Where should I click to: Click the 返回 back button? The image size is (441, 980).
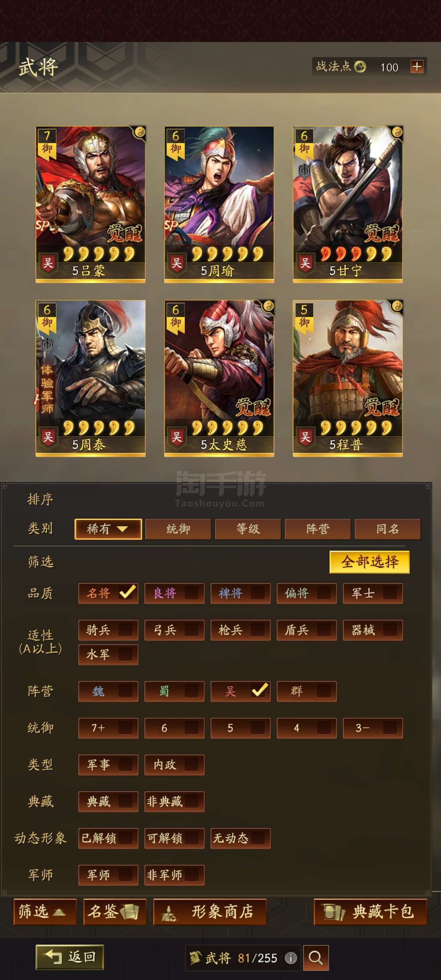click(70, 957)
